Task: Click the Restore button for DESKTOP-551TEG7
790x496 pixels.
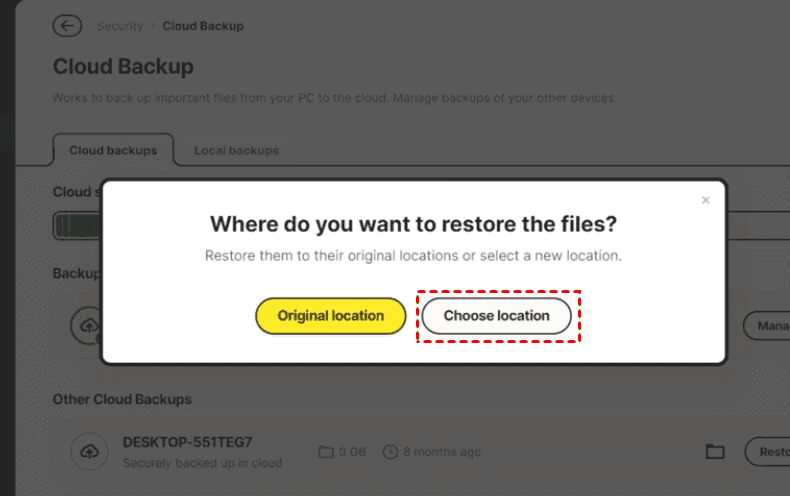Action: coord(768,452)
